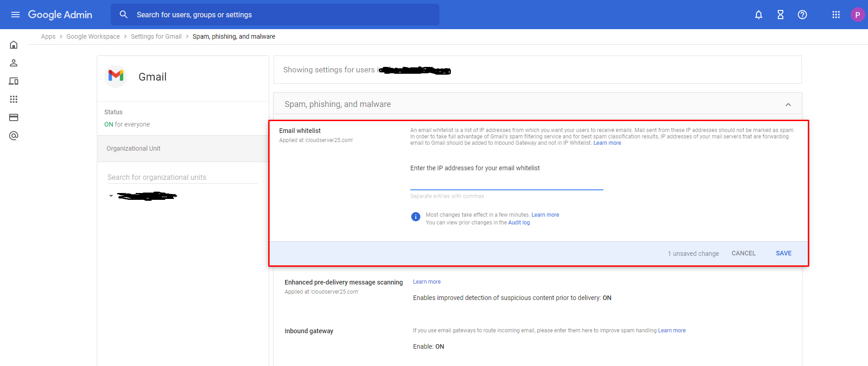Viewport: 868px width, 366px height.
Task: Click the Gmail title text
Action: point(153,76)
